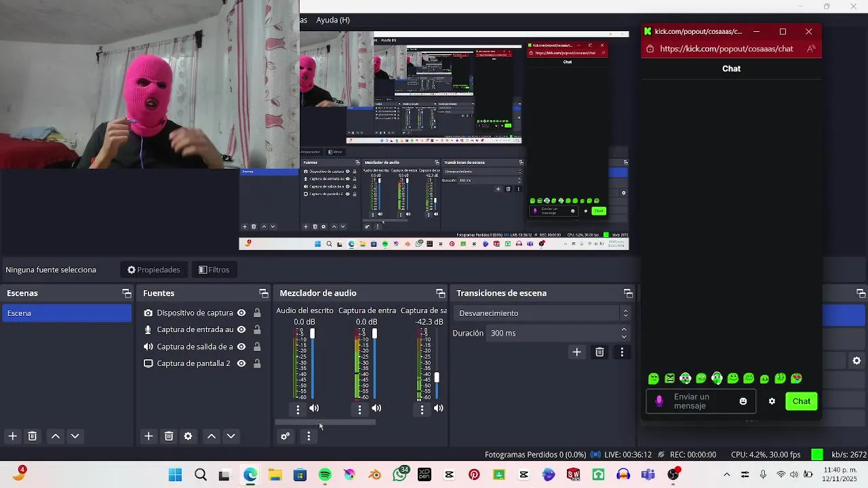Screen dimensions: 868x488
Task: Move the source down in the Fuentes list
Action: pyautogui.click(x=231, y=436)
